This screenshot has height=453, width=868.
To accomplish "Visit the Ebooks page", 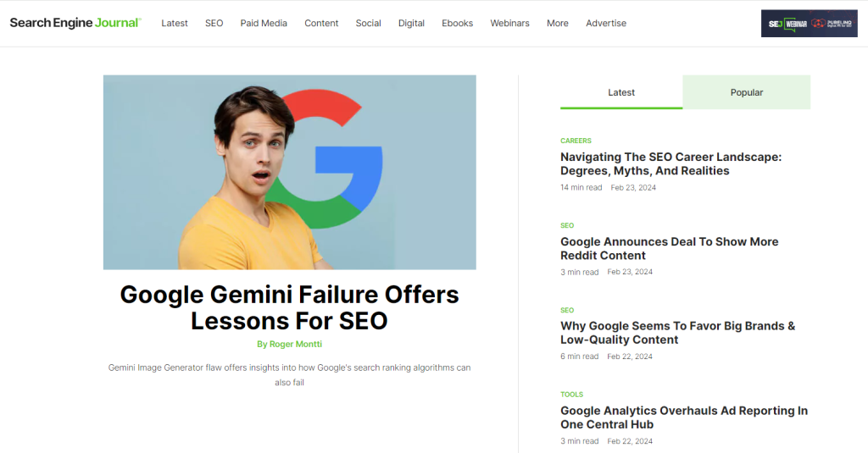I will pyautogui.click(x=457, y=23).
